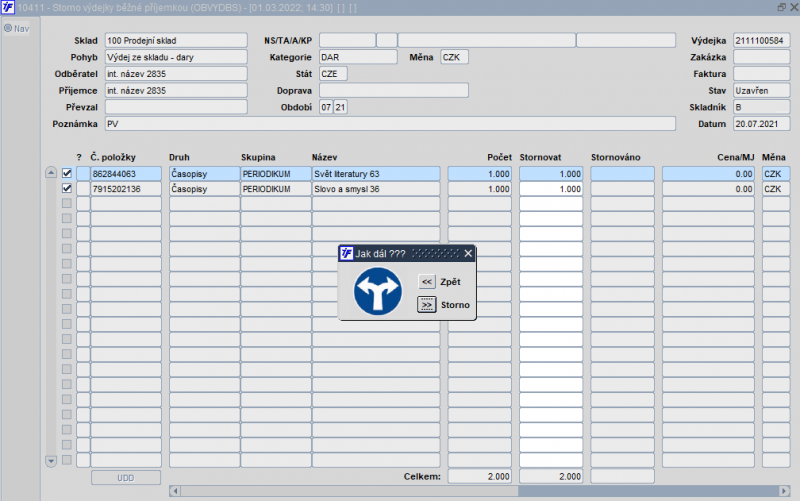This screenshot has height=501, width=800.
Task: Click the Stornovat field for Svět literatury 63
Action: tap(550, 174)
